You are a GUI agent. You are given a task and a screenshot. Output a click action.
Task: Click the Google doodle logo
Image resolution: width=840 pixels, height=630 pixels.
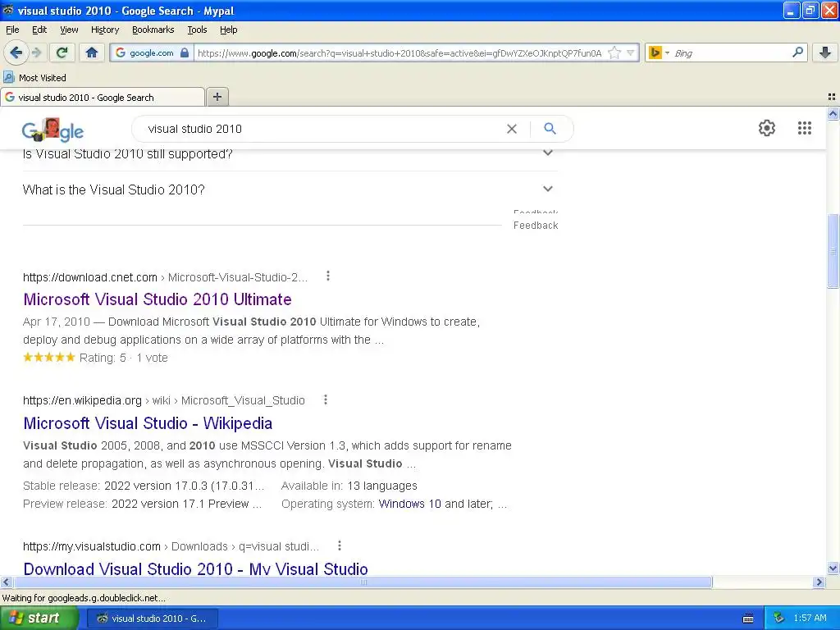coord(52,130)
